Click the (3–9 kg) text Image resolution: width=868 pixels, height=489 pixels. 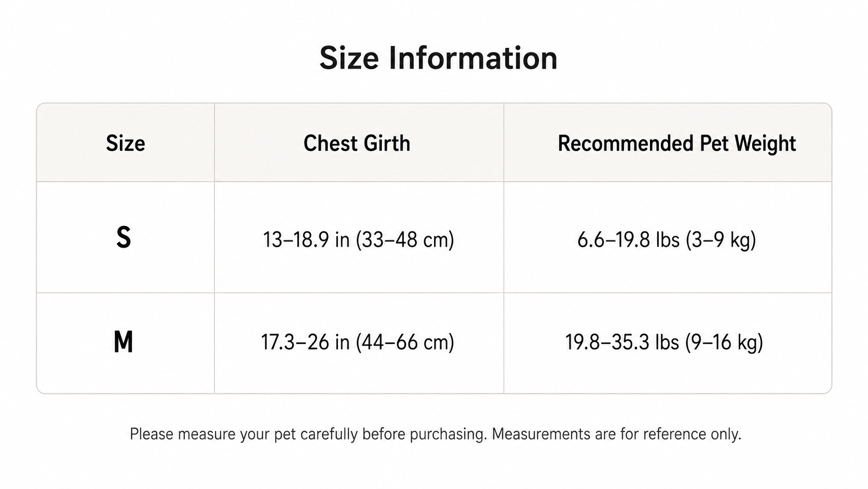point(721,240)
